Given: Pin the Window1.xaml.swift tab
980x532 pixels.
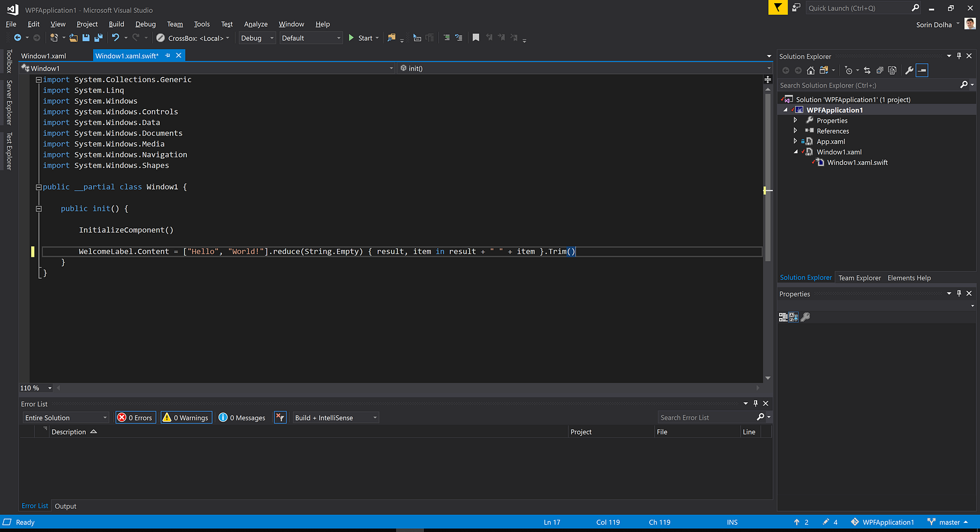Looking at the screenshot, I should coord(168,56).
